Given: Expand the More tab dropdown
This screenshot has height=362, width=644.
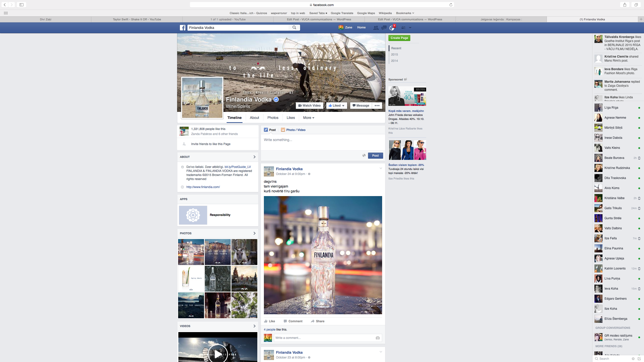Looking at the screenshot, I should pyautogui.click(x=308, y=118).
